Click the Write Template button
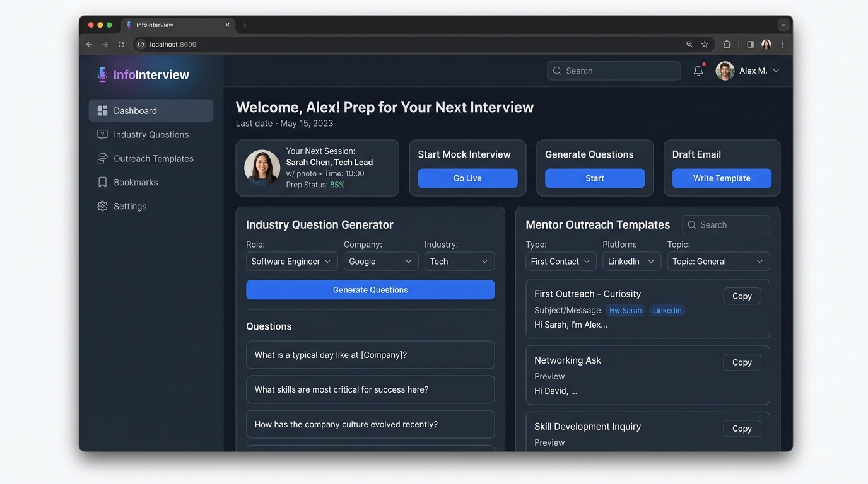 [x=722, y=178]
